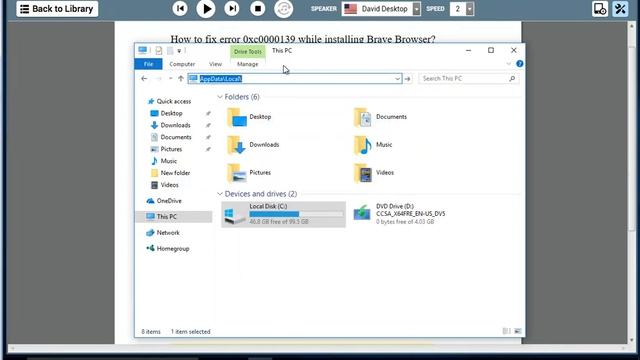The height and width of the screenshot is (360, 640).
Task: Skip to next track in reader
Action: click(232, 9)
